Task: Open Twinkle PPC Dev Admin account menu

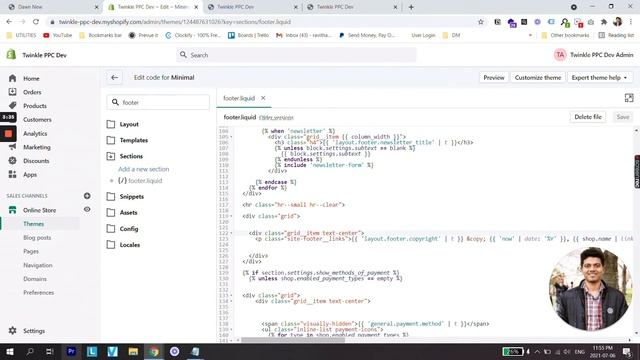Action: click(x=593, y=55)
